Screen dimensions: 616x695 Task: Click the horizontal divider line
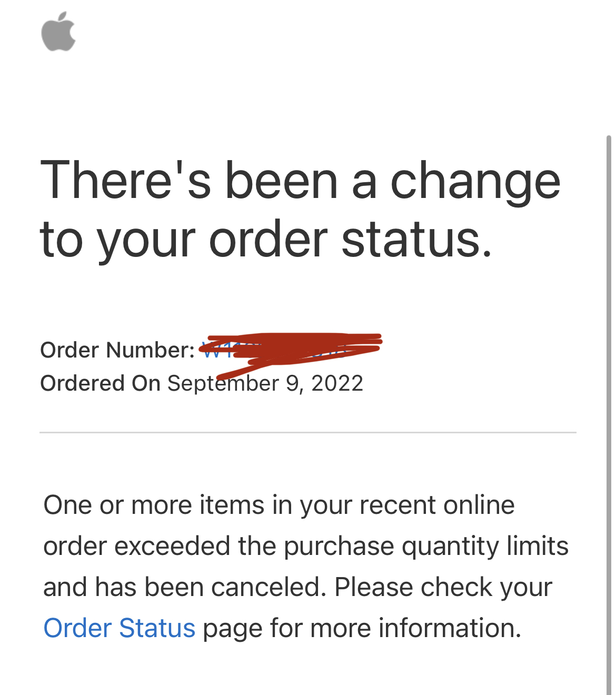click(x=307, y=433)
